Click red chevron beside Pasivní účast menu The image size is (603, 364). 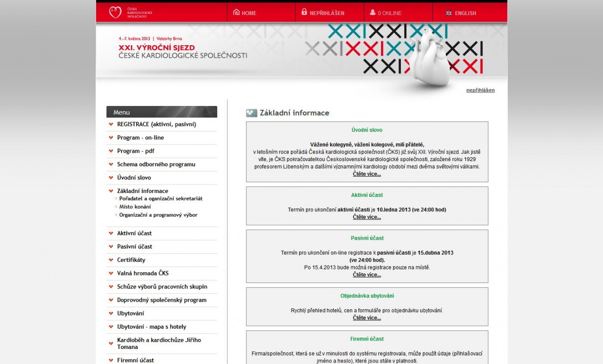coord(111,247)
